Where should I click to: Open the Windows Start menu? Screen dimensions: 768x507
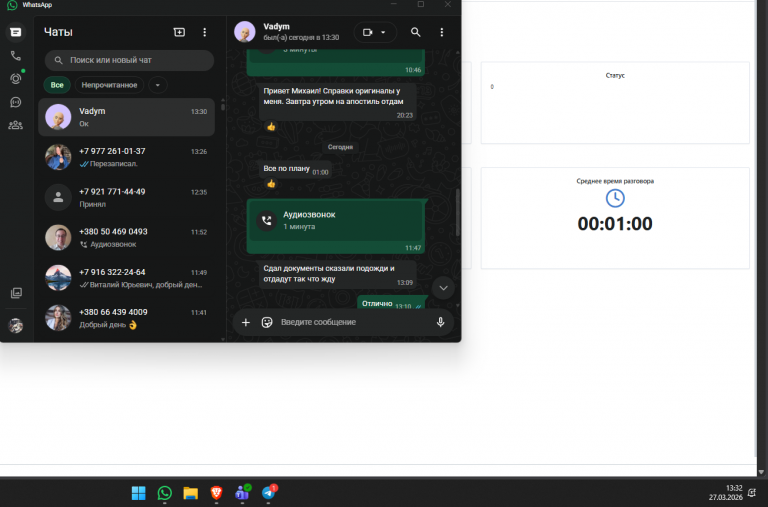139,493
